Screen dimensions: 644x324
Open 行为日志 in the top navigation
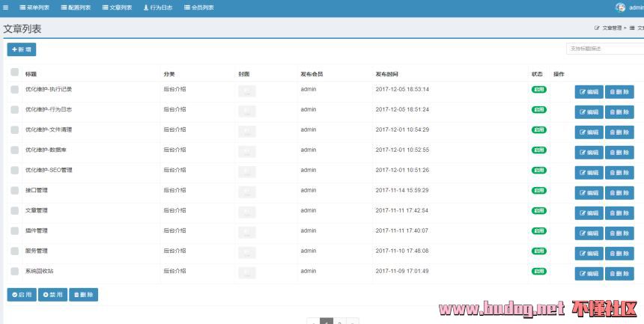(157, 7)
